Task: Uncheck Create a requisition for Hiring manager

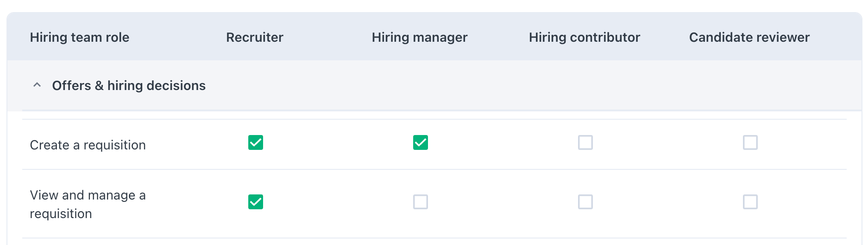Action: 421,142
